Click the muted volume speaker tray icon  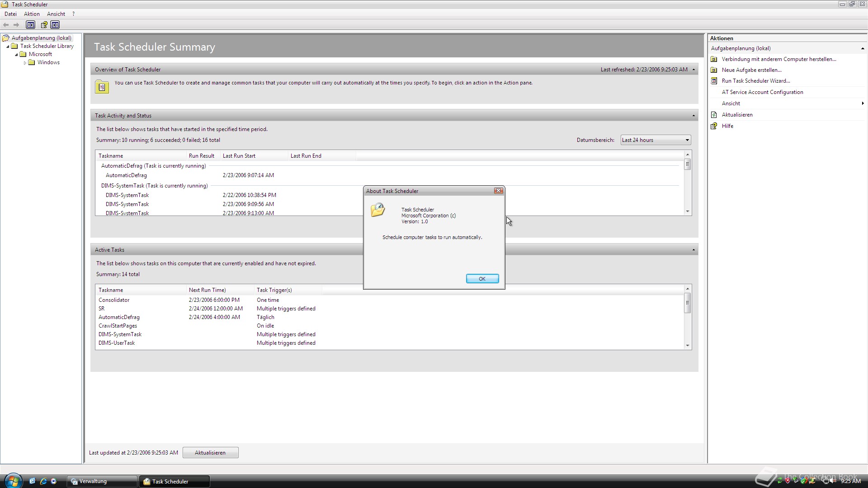click(x=833, y=480)
